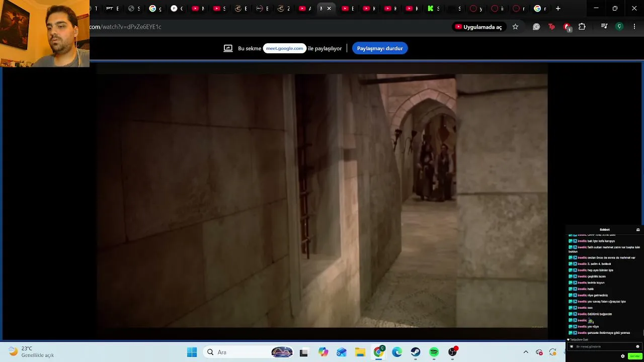Open chat settings gear icon
This screenshot has width=644, height=362.
(x=623, y=356)
